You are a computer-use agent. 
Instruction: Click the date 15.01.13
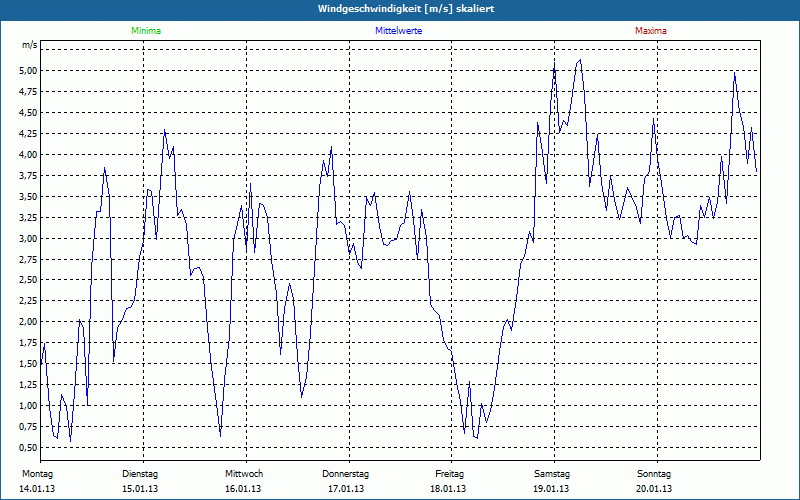[x=140, y=489]
